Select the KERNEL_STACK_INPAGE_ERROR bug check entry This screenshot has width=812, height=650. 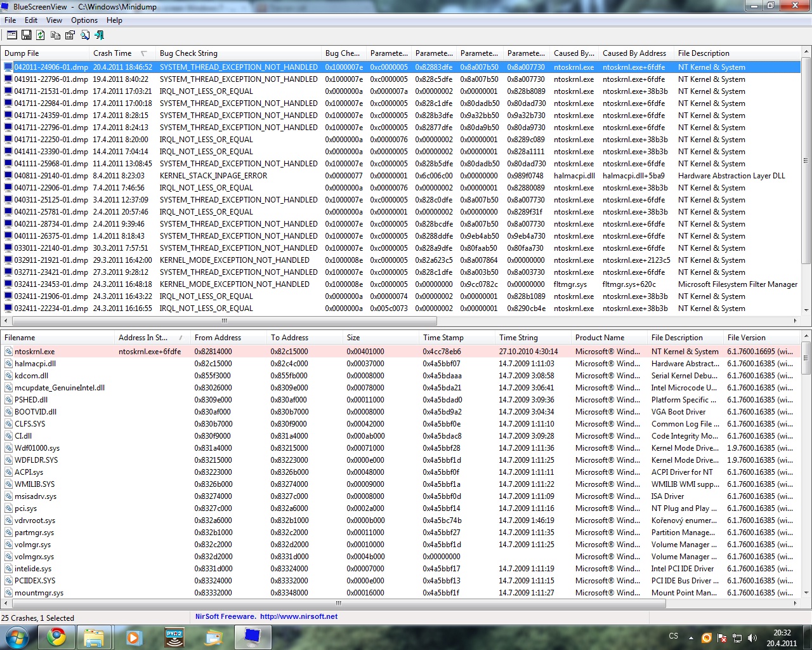(213, 176)
